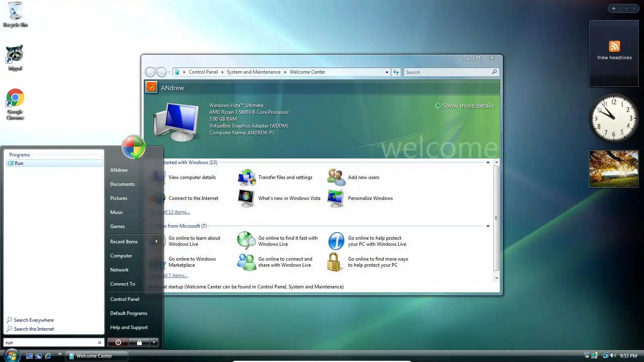The image size is (644, 362).
Task: Click Switch between windows in Quick Launch
Action: pyautogui.click(x=39, y=356)
